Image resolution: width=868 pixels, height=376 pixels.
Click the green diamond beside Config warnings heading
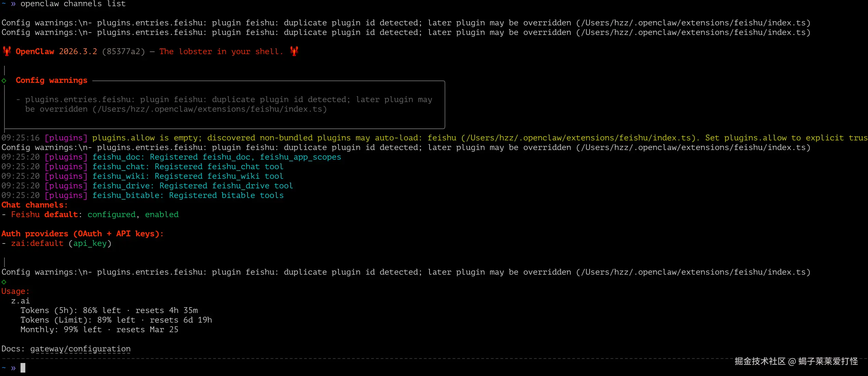point(4,81)
